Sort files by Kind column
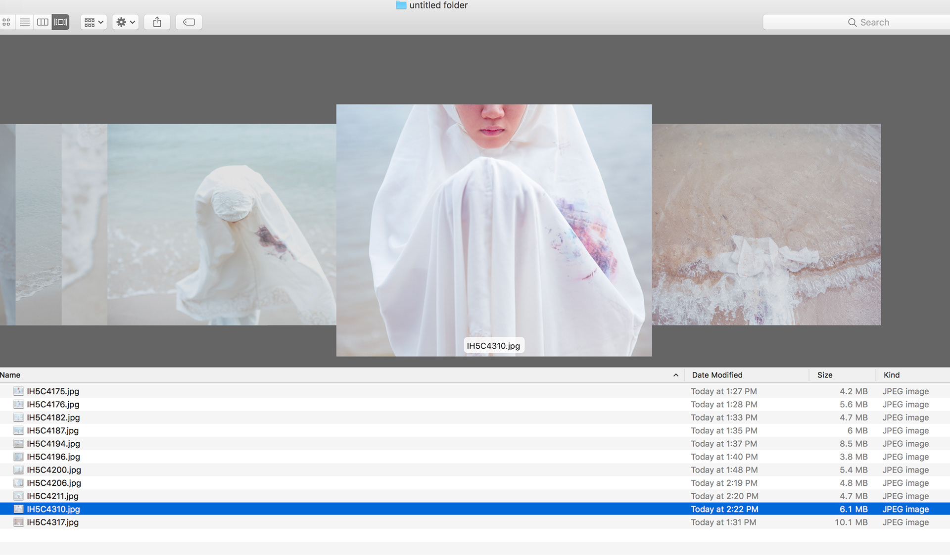The height and width of the screenshot is (560, 950). point(913,375)
